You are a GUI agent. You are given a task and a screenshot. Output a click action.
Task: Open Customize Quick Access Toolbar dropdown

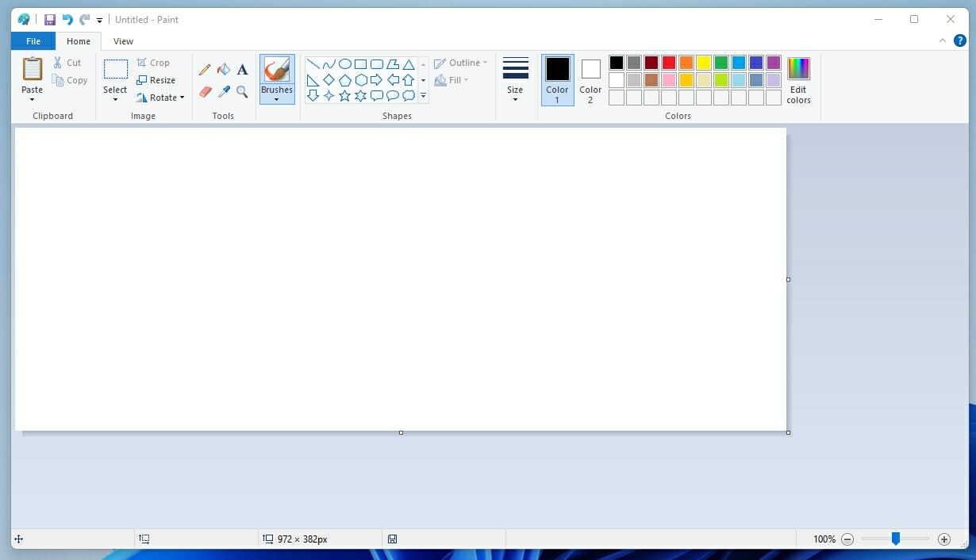tap(99, 21)
